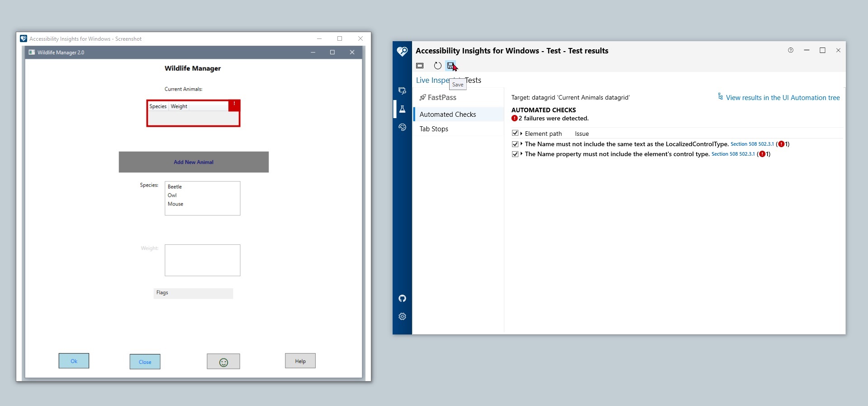Toggle the Element path header checkbox
Viewport: 868px width, 406px height.
(x=515, y=133)
